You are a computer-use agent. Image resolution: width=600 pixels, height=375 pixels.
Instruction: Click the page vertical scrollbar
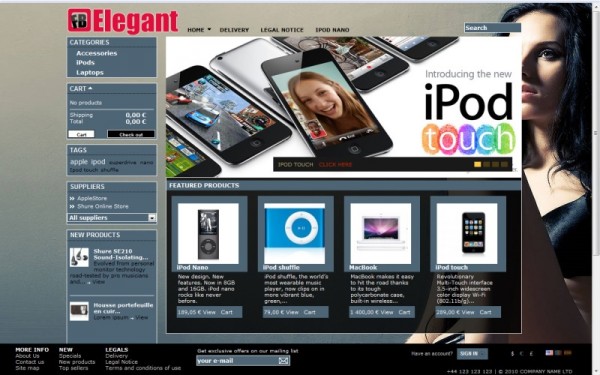point(596,134)
